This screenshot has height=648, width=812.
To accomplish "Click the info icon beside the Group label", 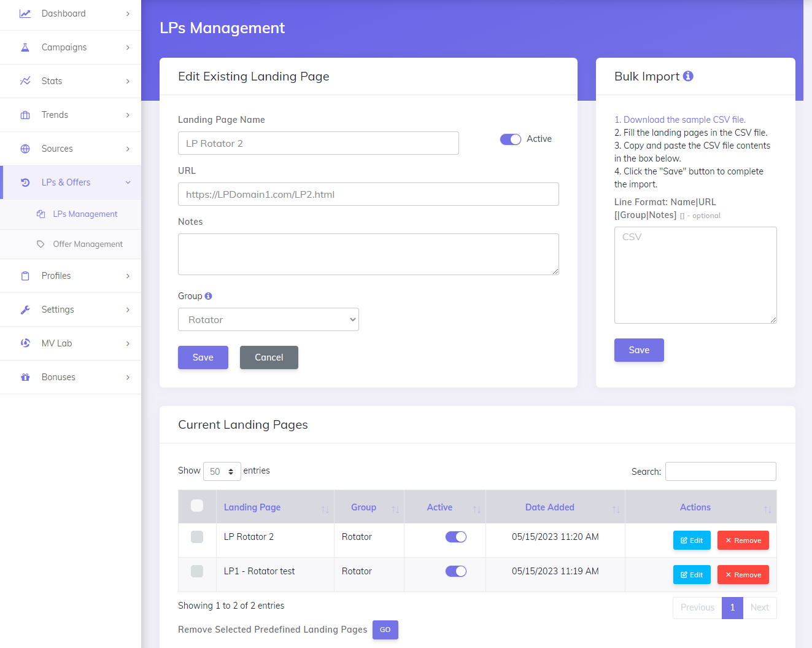I will tap(208, 295).
